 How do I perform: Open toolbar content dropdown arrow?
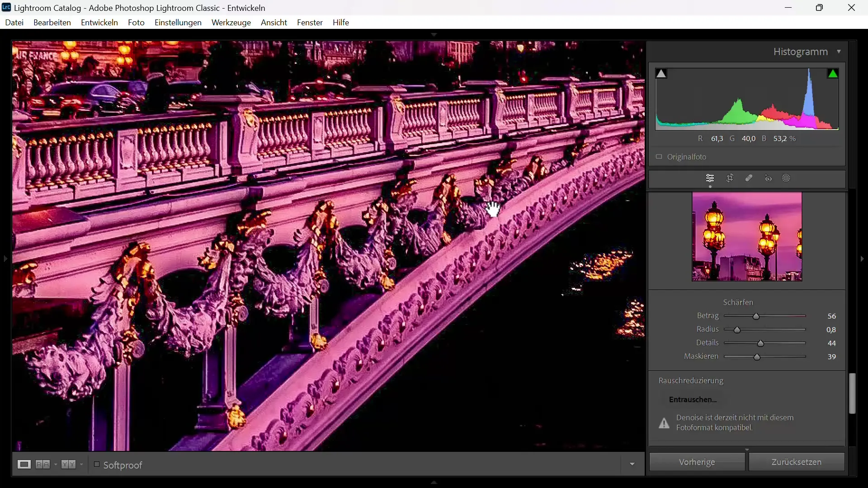point(632,465)
